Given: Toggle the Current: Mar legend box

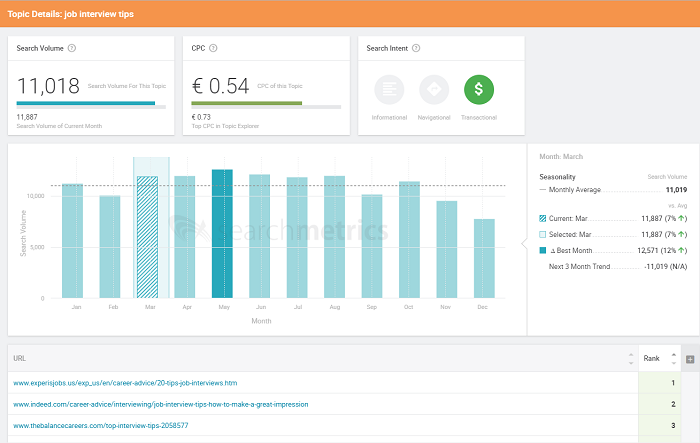Looking at the screenshot, I should (x=543, y=217).
